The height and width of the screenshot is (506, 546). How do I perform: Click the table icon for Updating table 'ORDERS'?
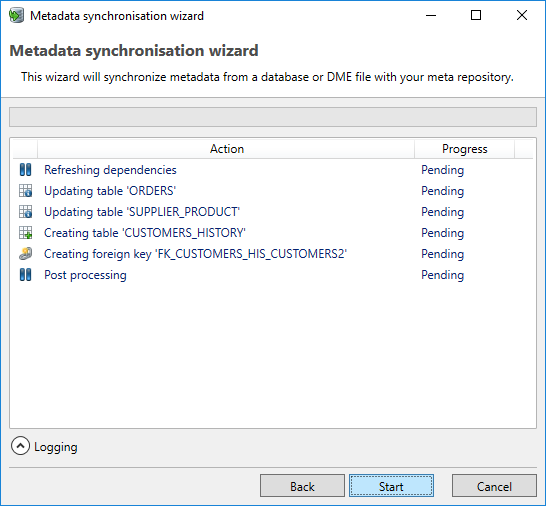pos(25,191)
